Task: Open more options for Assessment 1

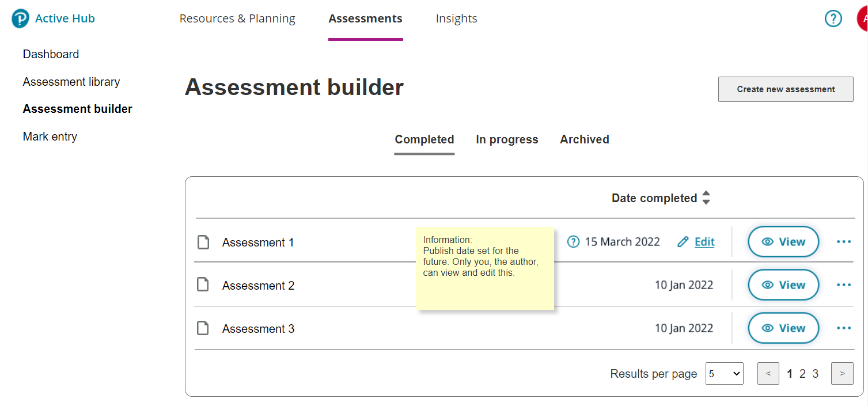Action: [843, 242]
